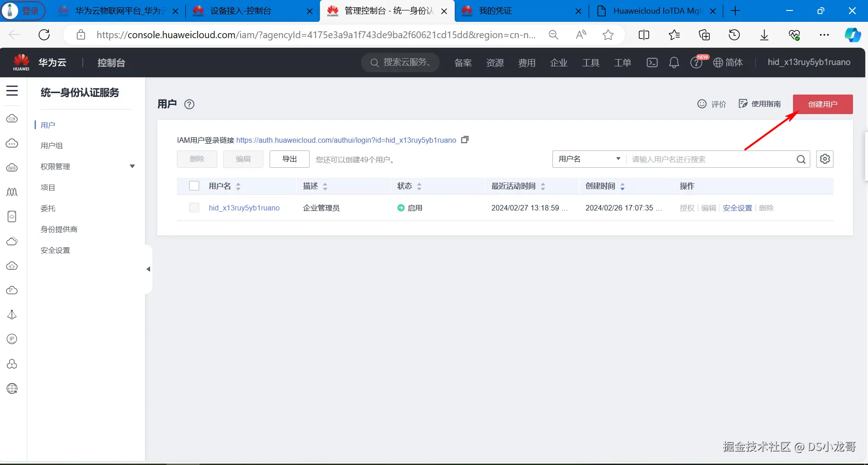Open the 简体 language selector
This screenshot has width=868, height=465.
tap(728, 62)
